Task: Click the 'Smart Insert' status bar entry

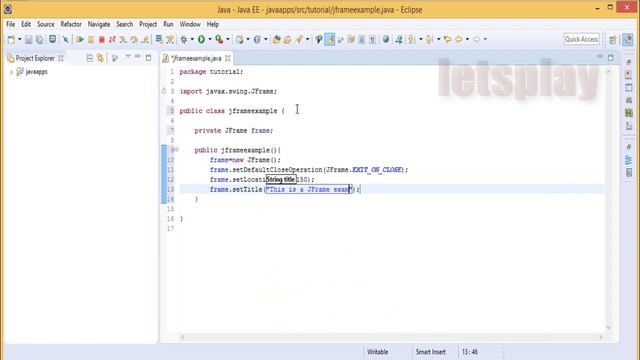Action: coord(431,352)
